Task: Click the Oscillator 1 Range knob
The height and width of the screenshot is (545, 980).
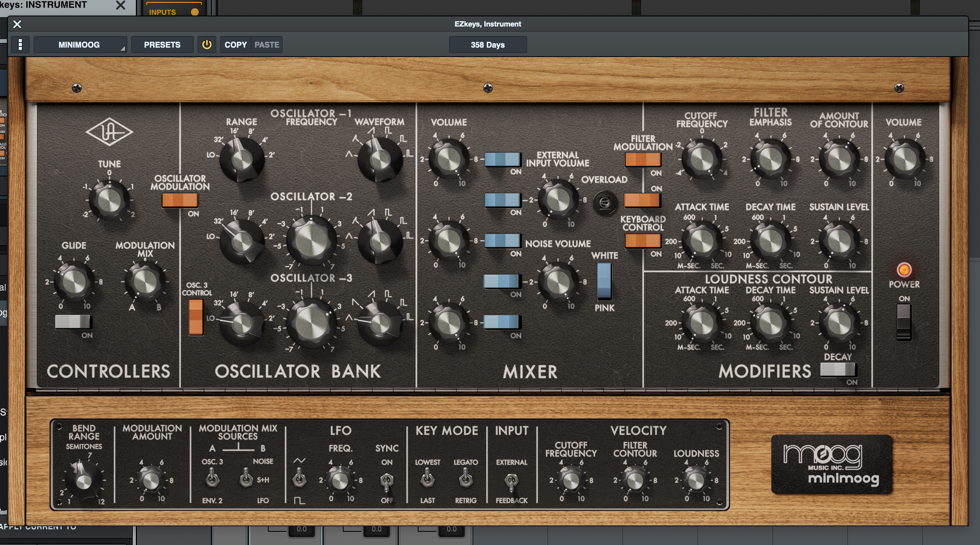Action: pos(242,159)
